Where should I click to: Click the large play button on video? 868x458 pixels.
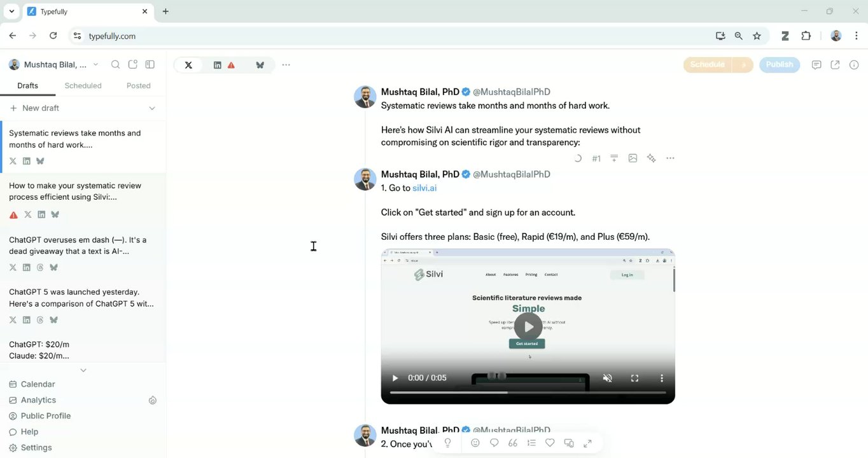pos(528,327)
